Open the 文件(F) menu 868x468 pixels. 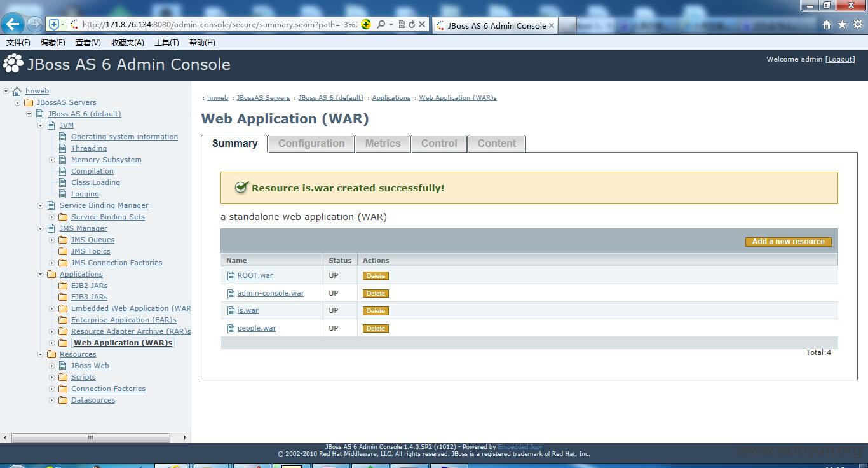18,42
